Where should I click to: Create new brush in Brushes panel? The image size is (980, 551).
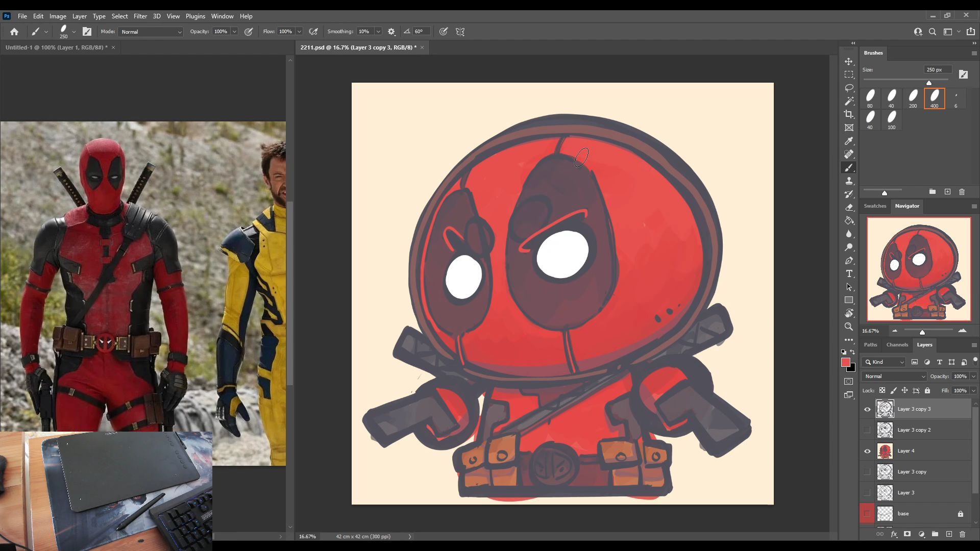(947, 192)
